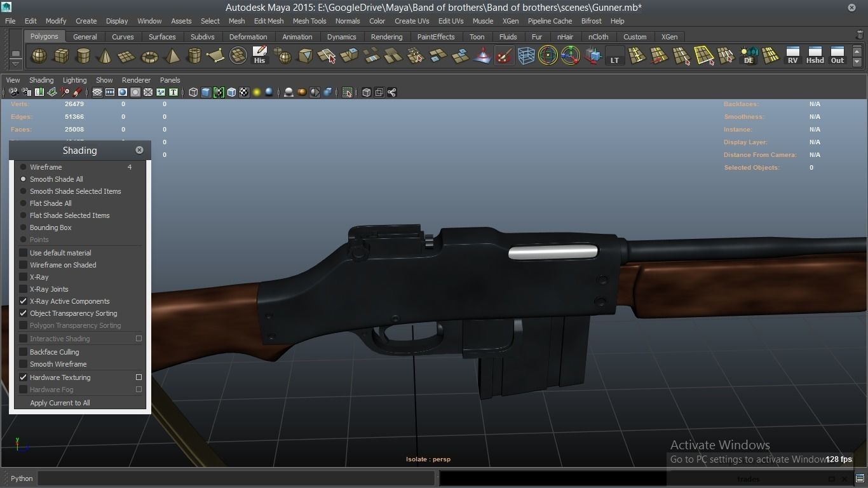Click the LT shelf button
The width and height of the screenshot is (868, 488).
[x=614, y=56]
